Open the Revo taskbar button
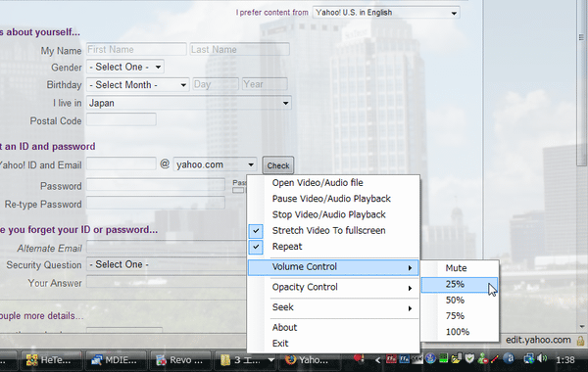Image resolution: width=588 pixels, height=372 pixels. [x=179, y=360]
